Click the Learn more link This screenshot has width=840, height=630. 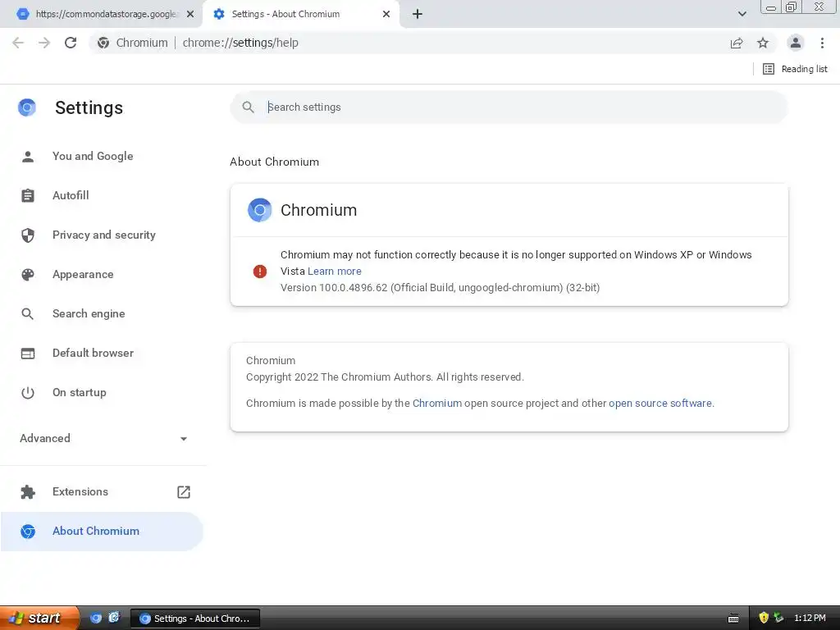pos(335,271)
